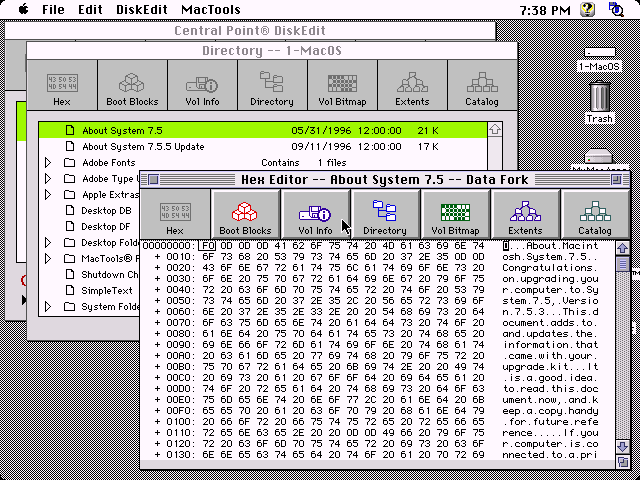Expand the Adobe Fonts folder
This screenshot has width=640, height=480.
pos(48,163)
